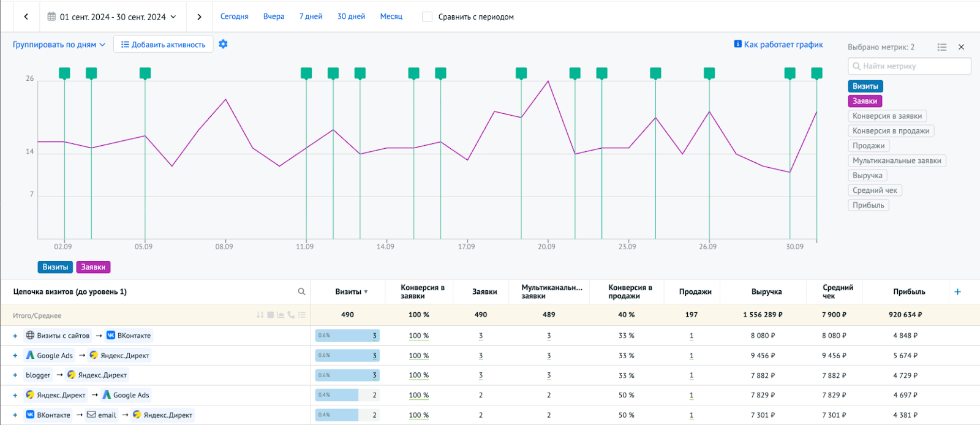Image resolution: width=980 pixels, height=425 pixels.
Task: Click the search icon in Цепочка визитов header
Action: pos(301,291)
